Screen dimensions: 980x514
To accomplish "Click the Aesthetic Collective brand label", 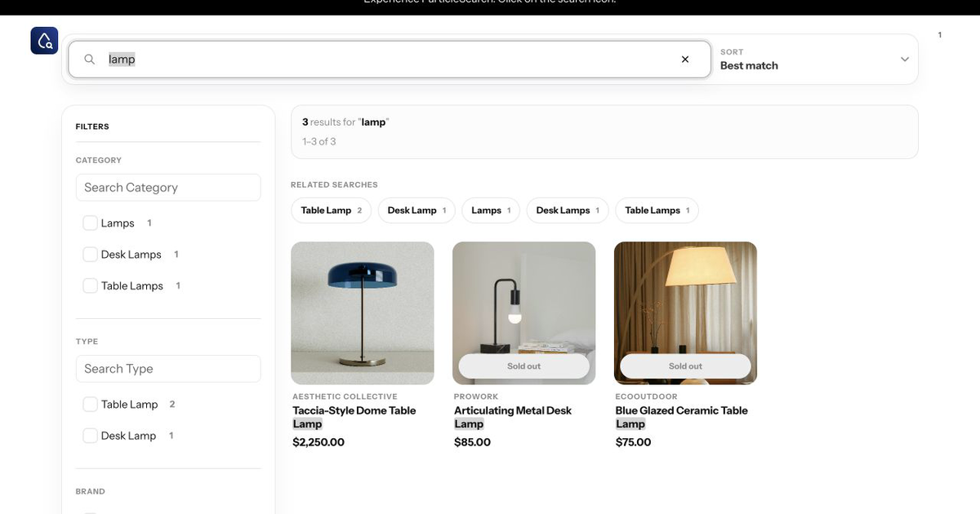I will 345,397.
